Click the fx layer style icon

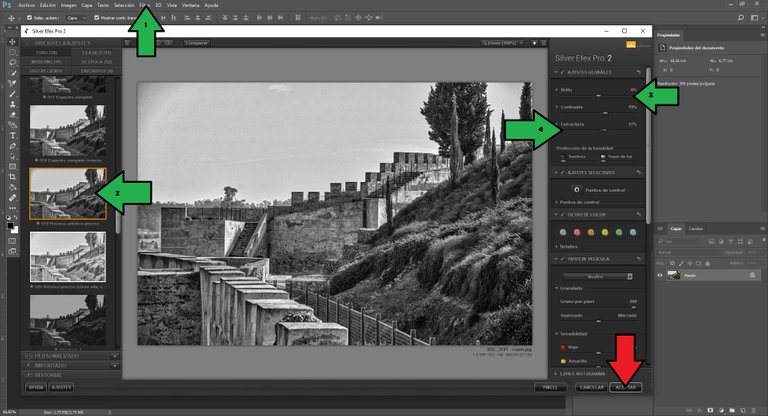click(699, 410)
